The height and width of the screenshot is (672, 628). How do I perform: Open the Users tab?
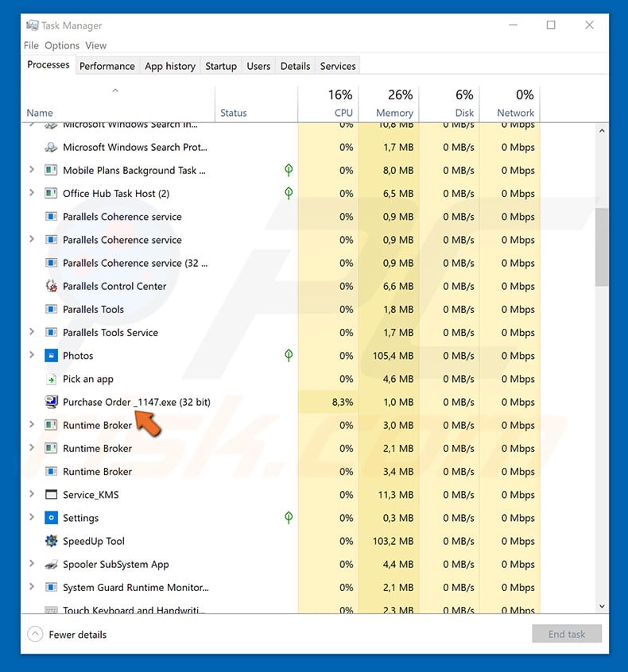pos(258,66)
